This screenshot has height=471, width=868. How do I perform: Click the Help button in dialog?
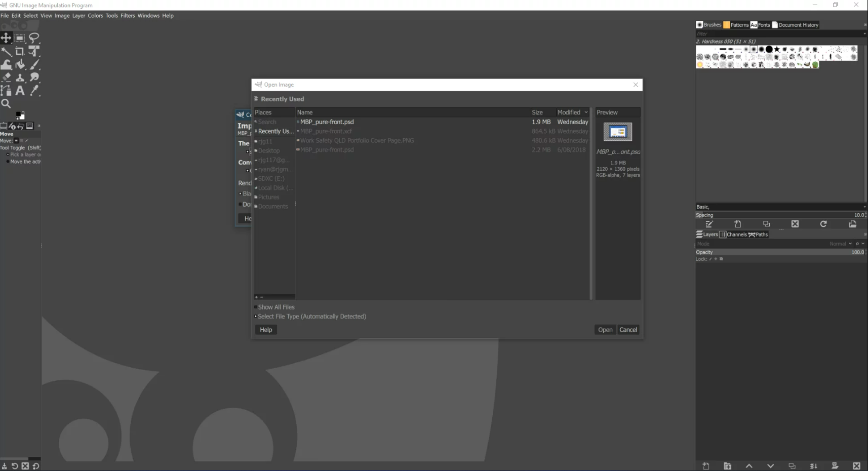point(266,330)
